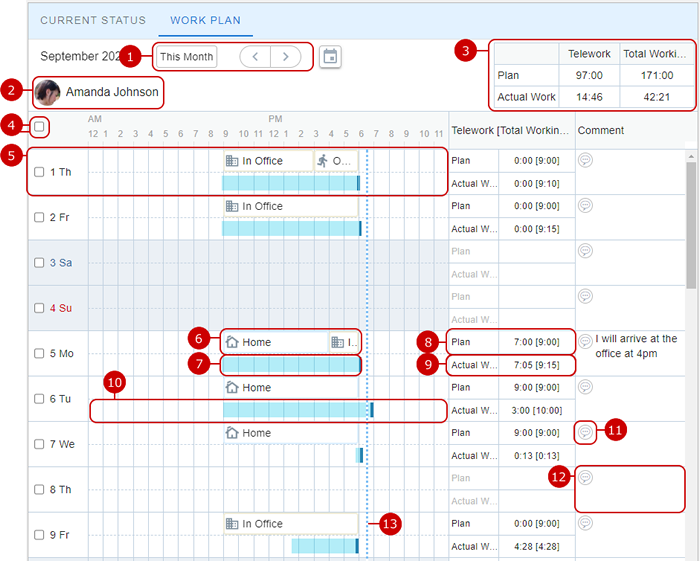Check the box for 1 Th
Viewport: 700px width, 561px height.
coord(39,172)
